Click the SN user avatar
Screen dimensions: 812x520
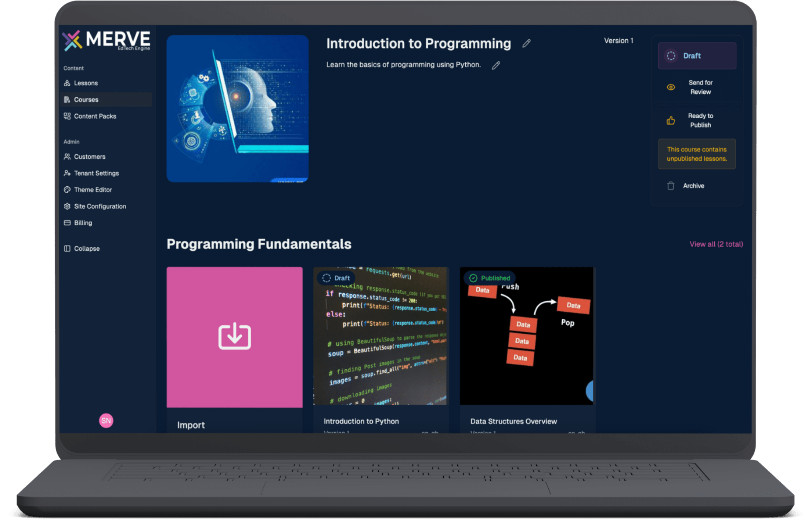(x=106, y=420)
